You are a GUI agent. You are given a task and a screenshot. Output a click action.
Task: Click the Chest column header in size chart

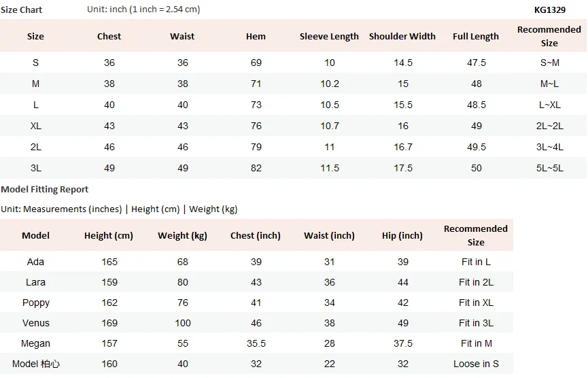pos(109,37)
